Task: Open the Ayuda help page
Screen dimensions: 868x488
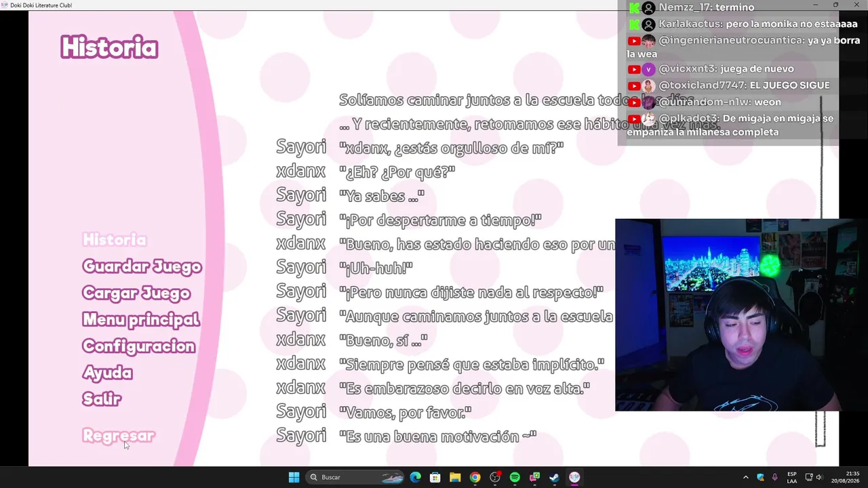Action: [x=107, y=373]
